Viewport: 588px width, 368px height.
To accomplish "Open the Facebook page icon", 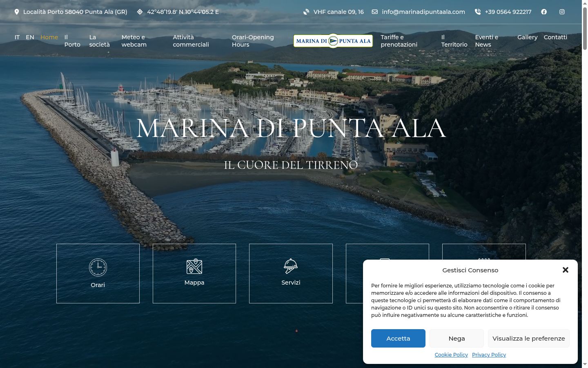I will point(544,12).
